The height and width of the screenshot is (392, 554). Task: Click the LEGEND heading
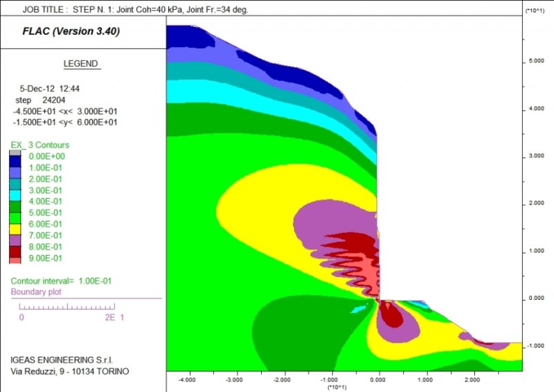tap(82, 64)
